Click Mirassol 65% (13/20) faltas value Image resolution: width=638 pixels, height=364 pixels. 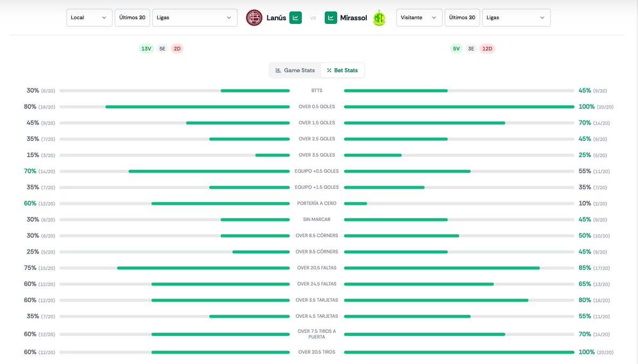(x=594, y=284)
